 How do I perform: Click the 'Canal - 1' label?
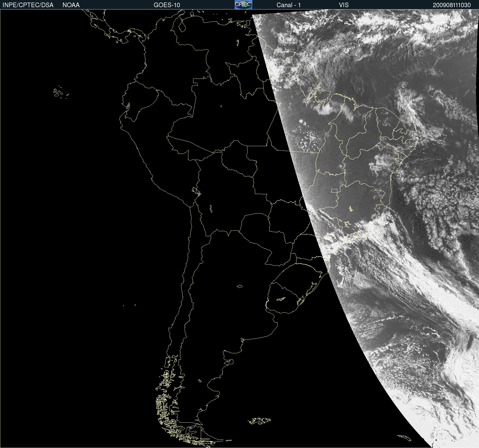click(x=288, y=5)
